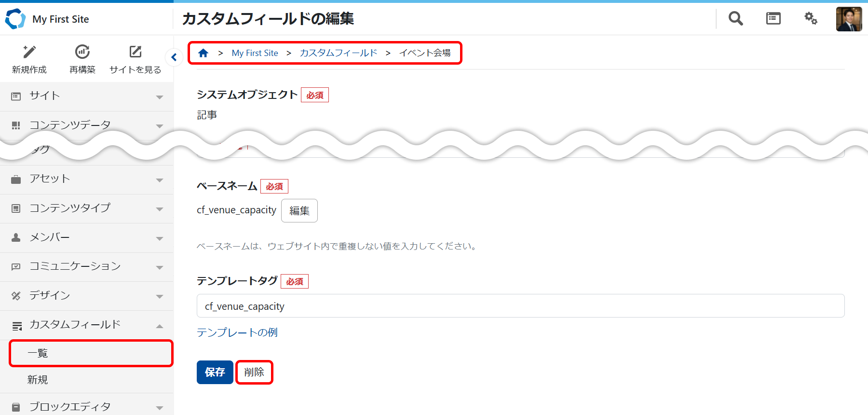Expand the アセット sidebar section

tap(87, 179)
